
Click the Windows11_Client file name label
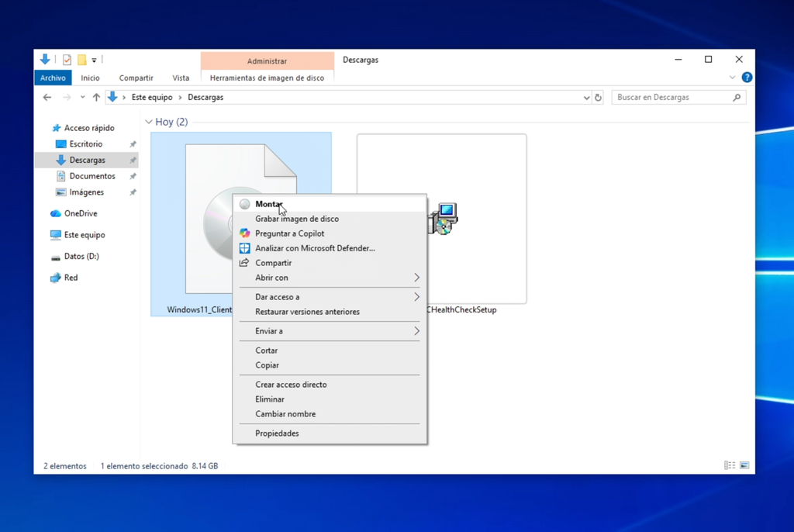click(199, 309)
